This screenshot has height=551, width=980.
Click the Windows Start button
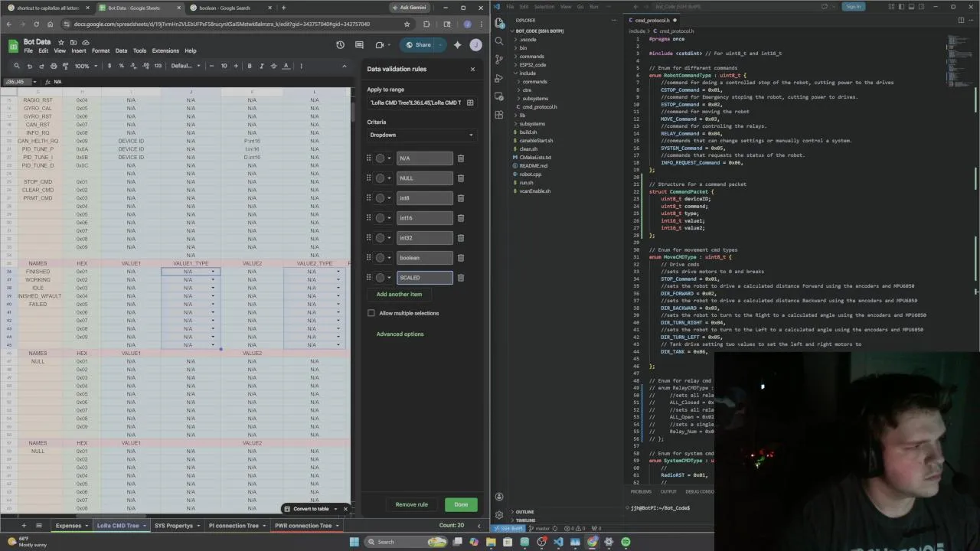(354, 542)
